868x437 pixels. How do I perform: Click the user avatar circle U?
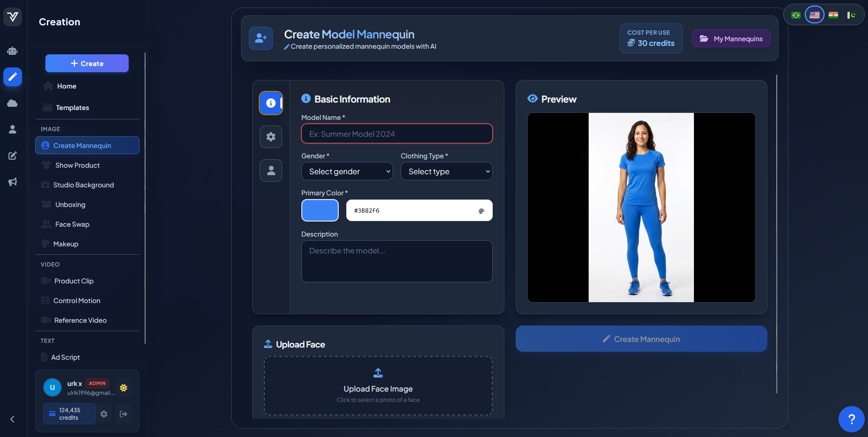(52, 387)
